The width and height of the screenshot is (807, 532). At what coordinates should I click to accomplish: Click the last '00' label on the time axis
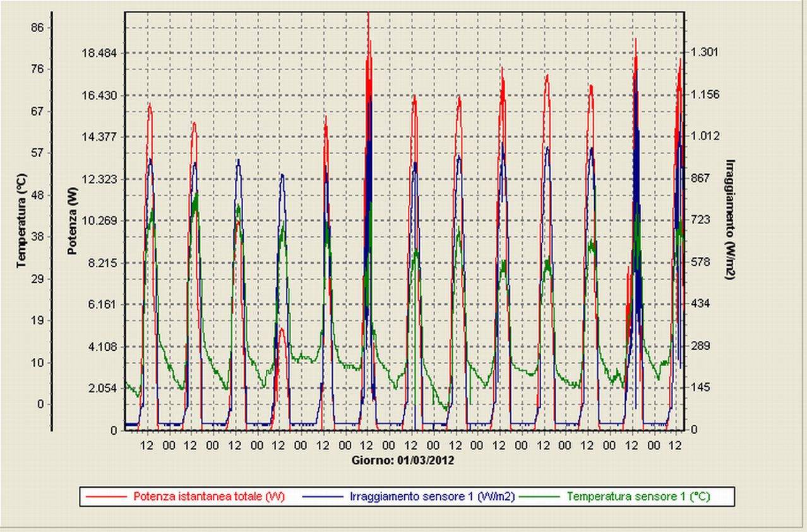pyautogui.click(x=654, y=444)
